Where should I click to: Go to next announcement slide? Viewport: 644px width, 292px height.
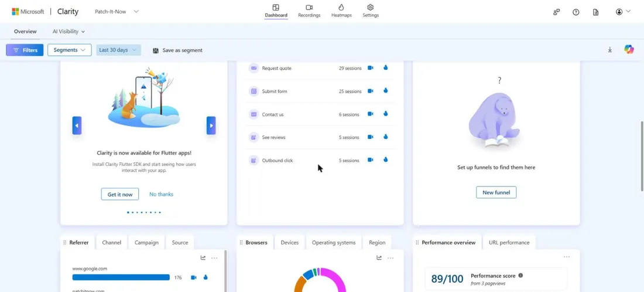point(211,125)
